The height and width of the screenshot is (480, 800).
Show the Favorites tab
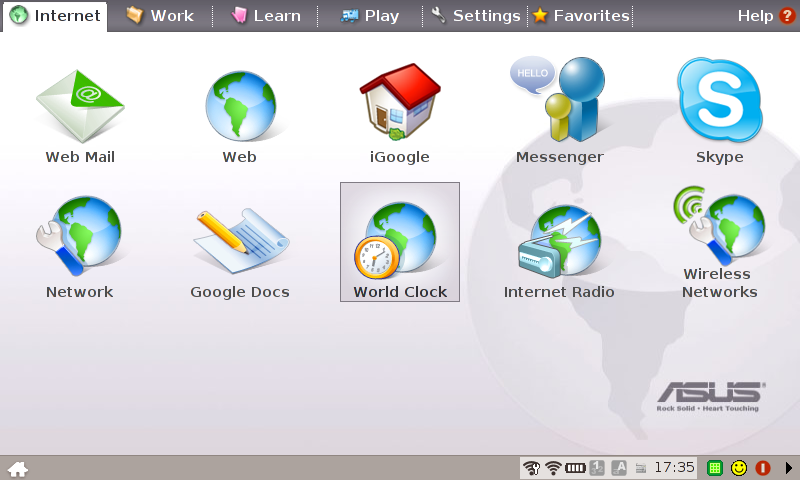coord(581,16)
